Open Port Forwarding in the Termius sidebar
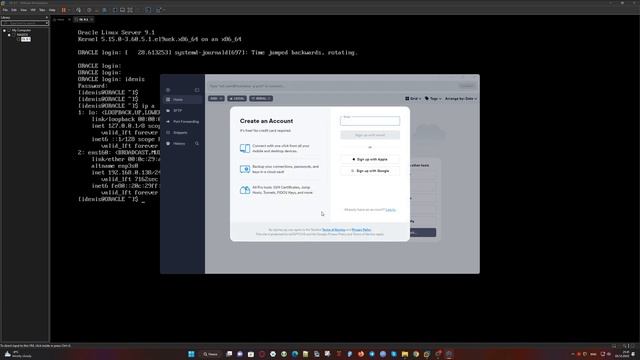This screenshot has width=640, height=360. pos(182,122)
